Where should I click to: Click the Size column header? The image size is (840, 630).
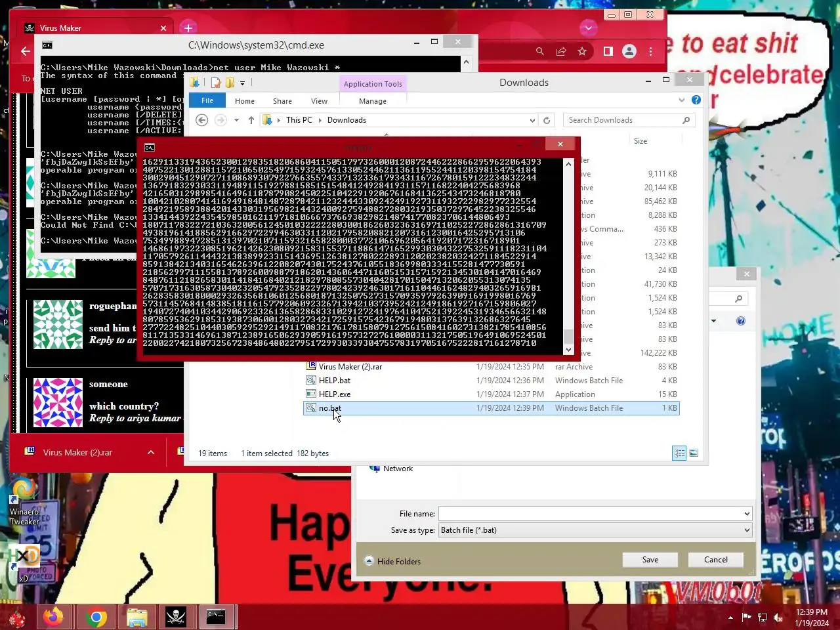[x=640, y=141]
